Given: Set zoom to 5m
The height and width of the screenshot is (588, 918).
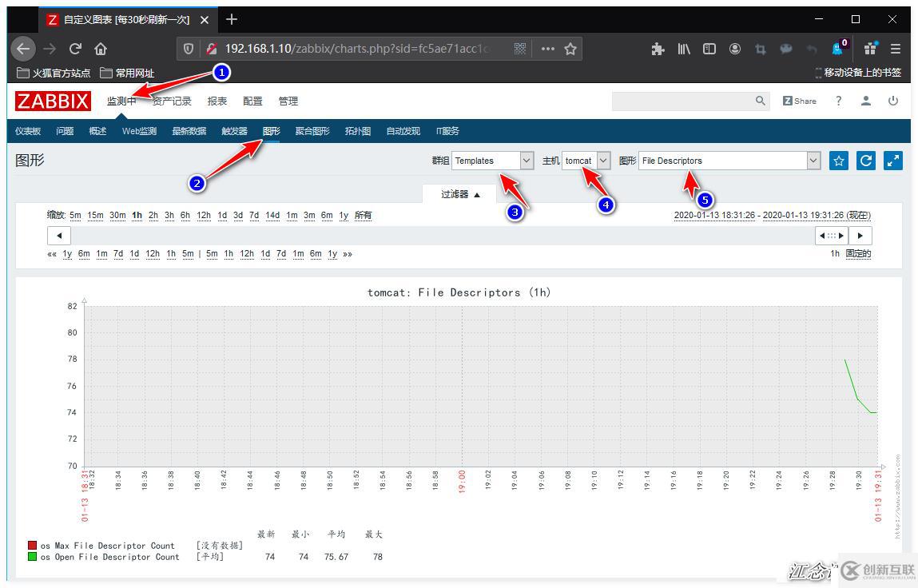Looking at the screenshot, I should click(x=75, y=215).
